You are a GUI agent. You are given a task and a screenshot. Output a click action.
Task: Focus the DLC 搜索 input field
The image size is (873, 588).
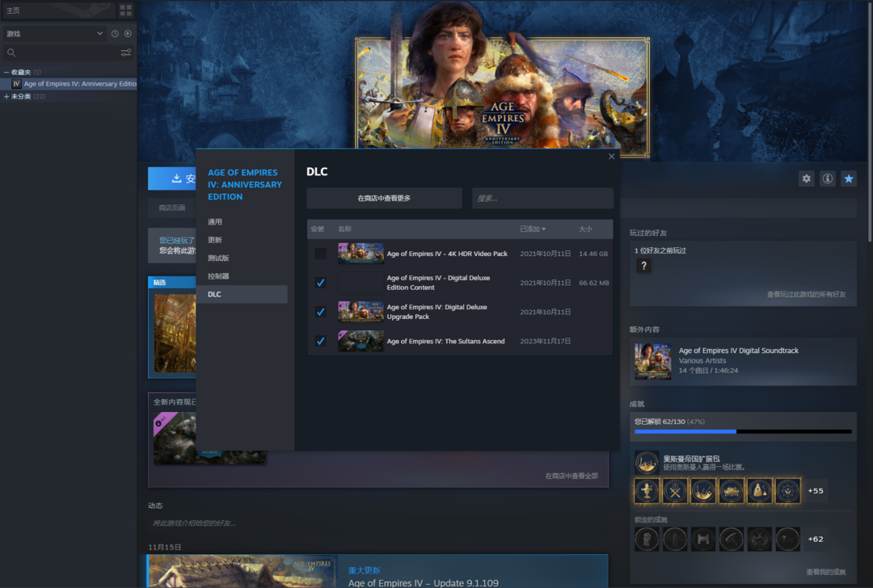click(543, 198)
